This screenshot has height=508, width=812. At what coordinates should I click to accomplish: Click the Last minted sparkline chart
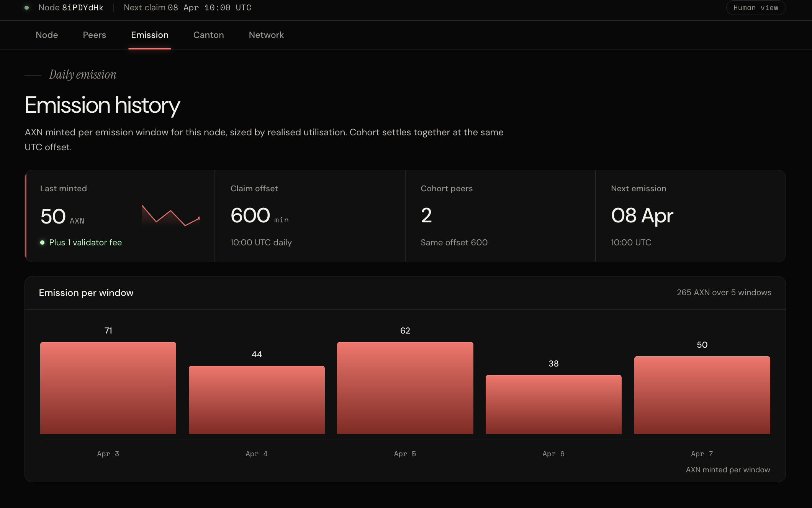(170, 216)
